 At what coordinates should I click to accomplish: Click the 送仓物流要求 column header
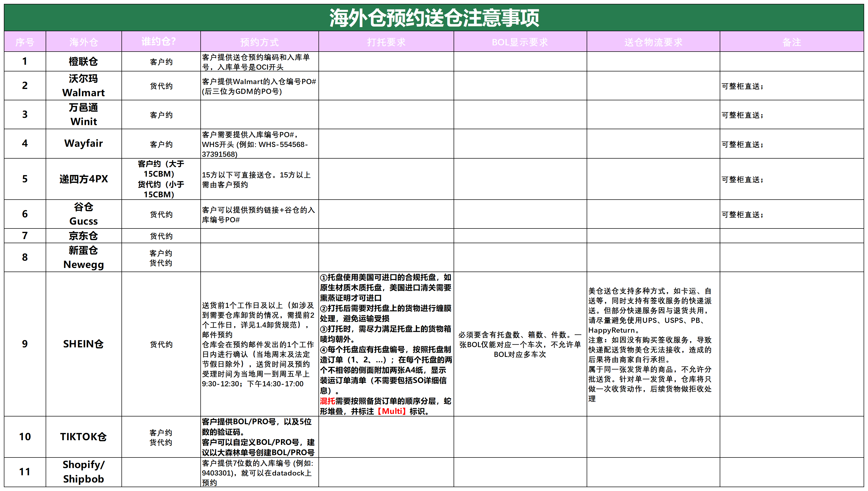(653, 42)
